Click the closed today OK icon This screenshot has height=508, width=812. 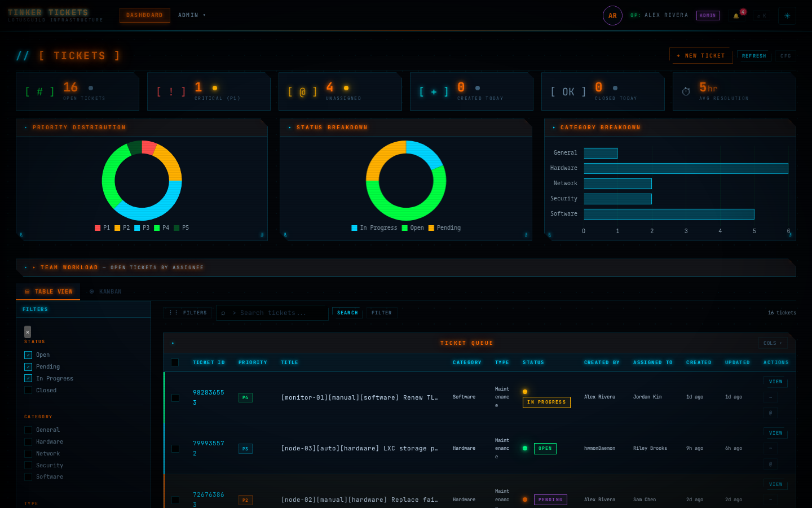click(x=568, y=91)
